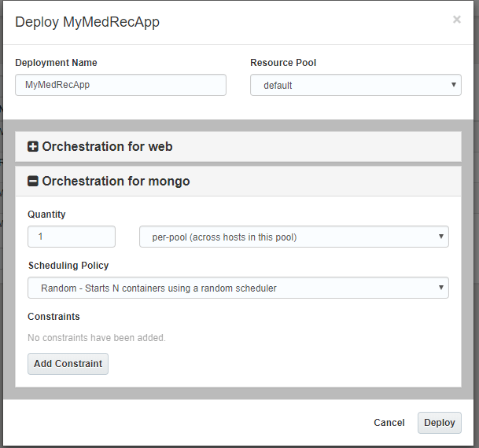Expand the plus icon beside Orchestration for web

(x=33, y=147)
